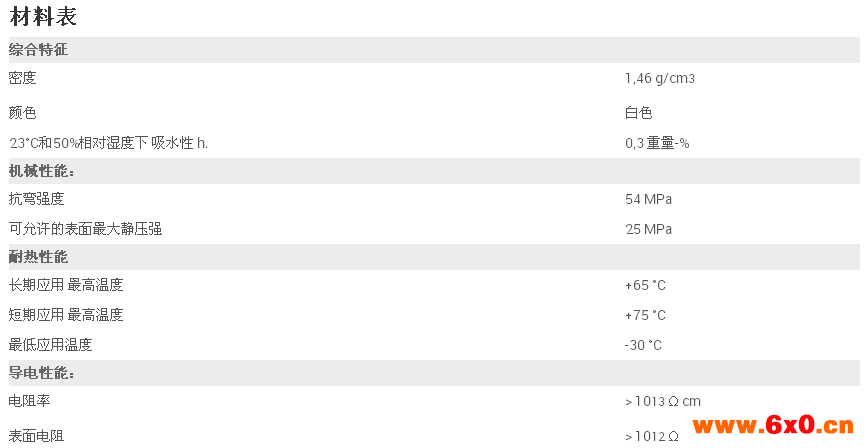Select the 54 MPa value
866x448 pixels.
[648, 199]
